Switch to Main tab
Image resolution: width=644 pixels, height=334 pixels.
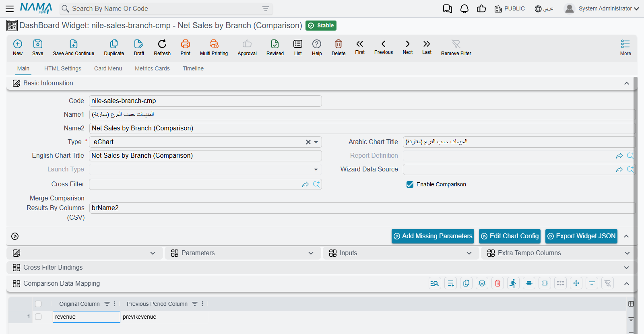[x=23, y=68]
